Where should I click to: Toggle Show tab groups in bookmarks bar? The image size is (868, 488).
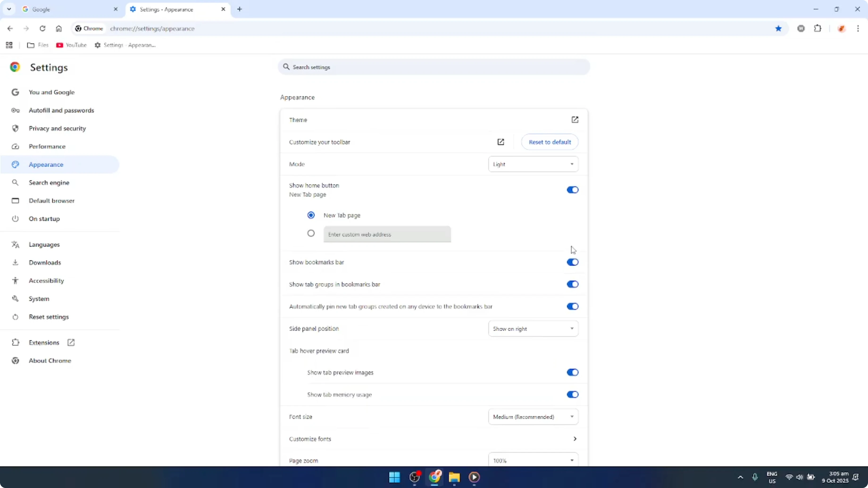coord(572,285)
